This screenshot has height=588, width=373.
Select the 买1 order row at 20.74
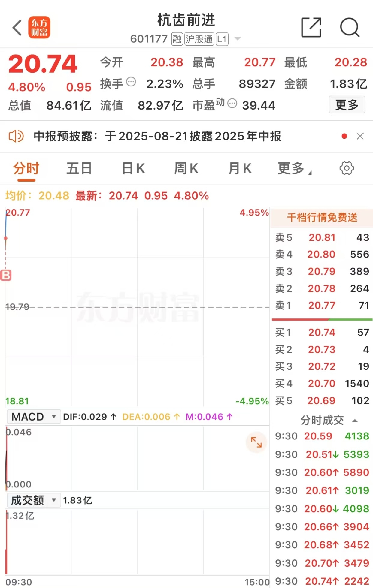pyautogui.click(x=322, y=332)
